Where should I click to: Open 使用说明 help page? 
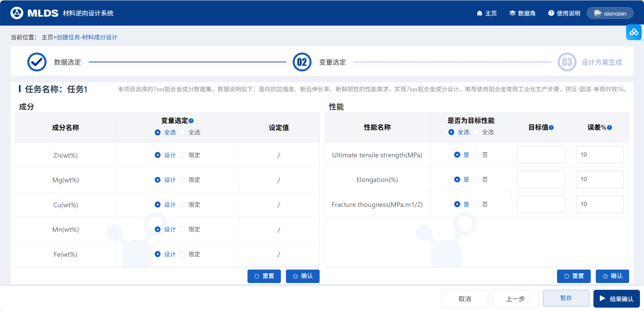564,13
